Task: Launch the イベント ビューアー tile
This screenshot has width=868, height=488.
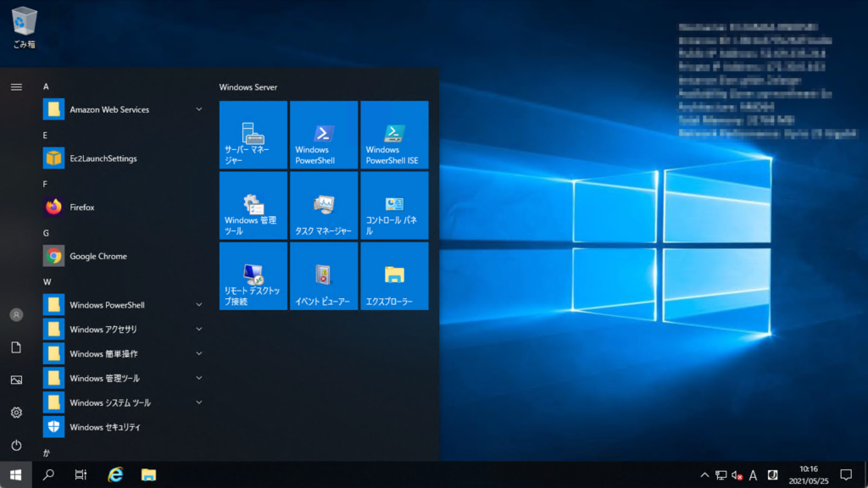Action: [324, 275]
